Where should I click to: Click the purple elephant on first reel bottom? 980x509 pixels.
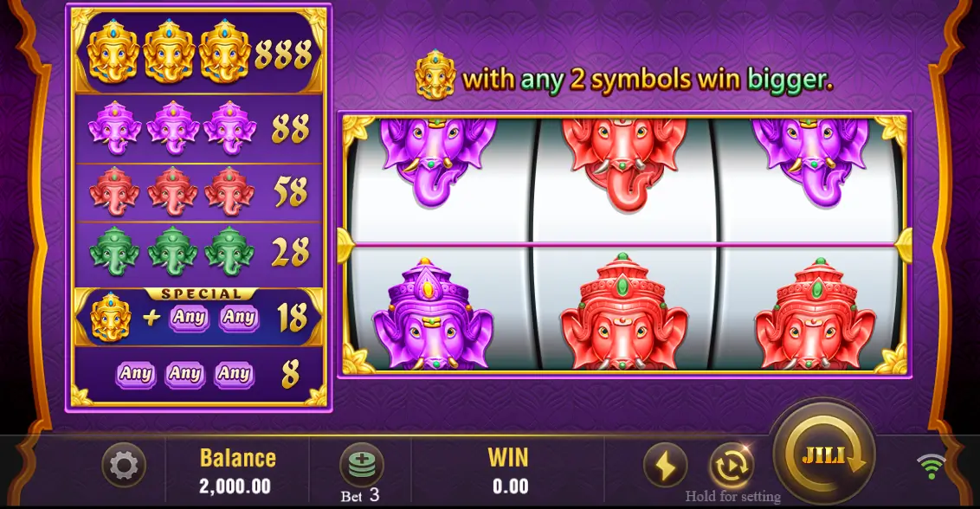click(433, 314)
